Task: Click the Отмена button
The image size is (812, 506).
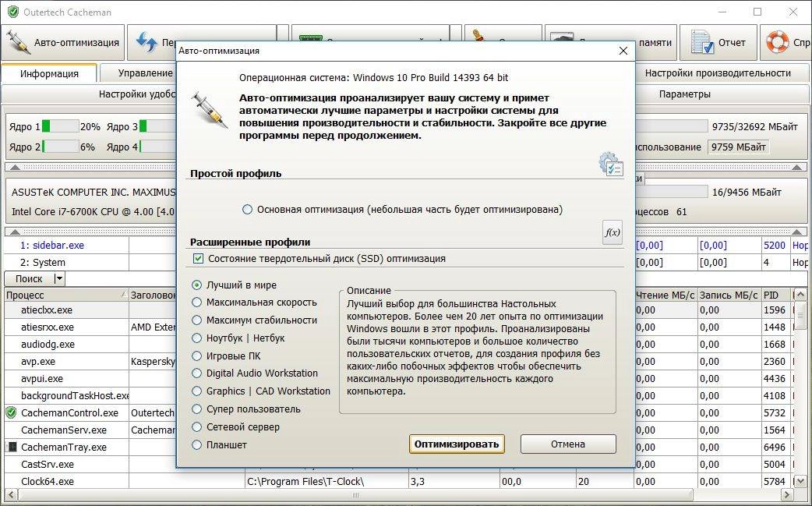Action: [568, 444]
